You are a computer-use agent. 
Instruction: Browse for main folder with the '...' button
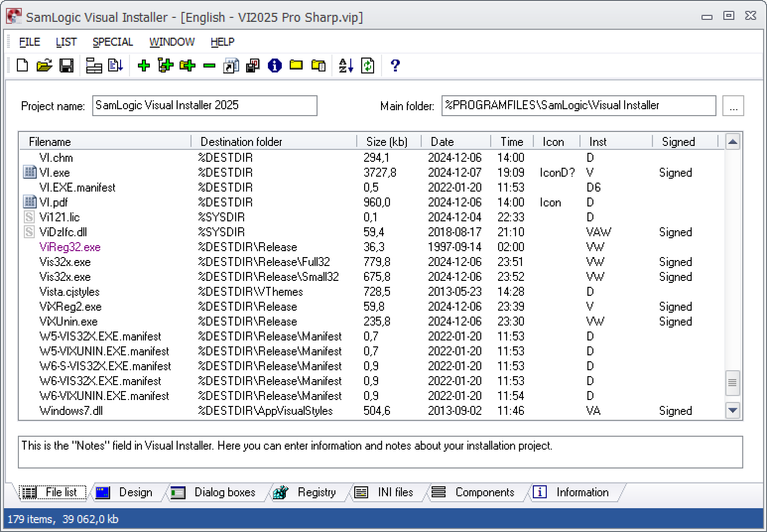(x=733, y=106)
